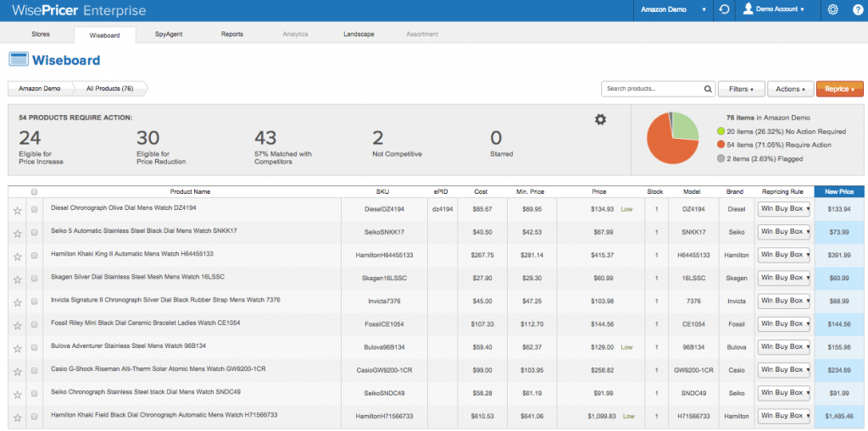Show 0 Starred products

(502, 143)
